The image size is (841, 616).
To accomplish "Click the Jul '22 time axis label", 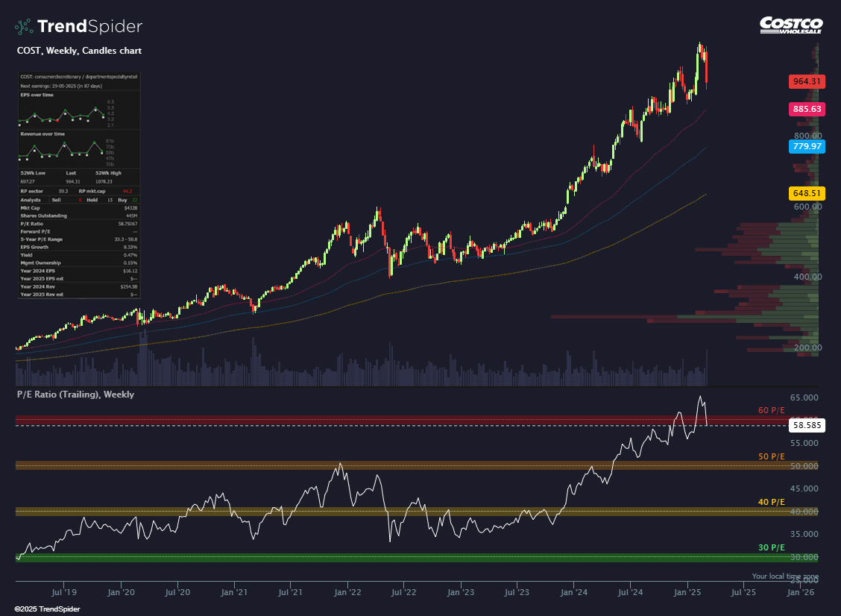I will [x=403, y=592].
